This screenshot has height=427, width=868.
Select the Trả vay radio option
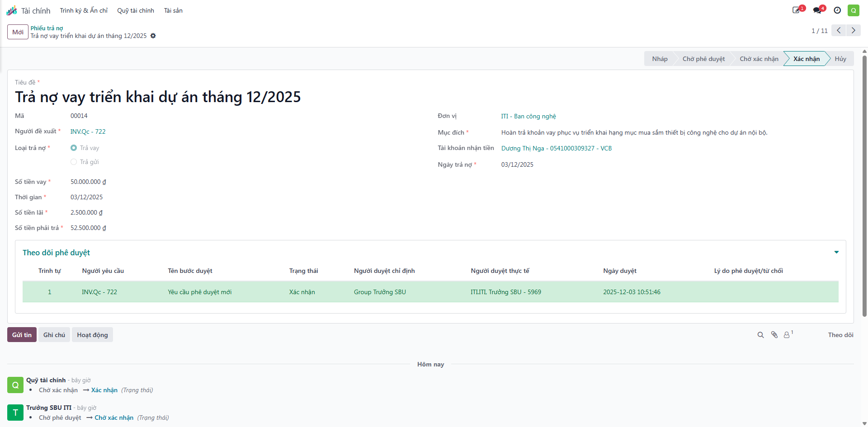tap(74, 148)
